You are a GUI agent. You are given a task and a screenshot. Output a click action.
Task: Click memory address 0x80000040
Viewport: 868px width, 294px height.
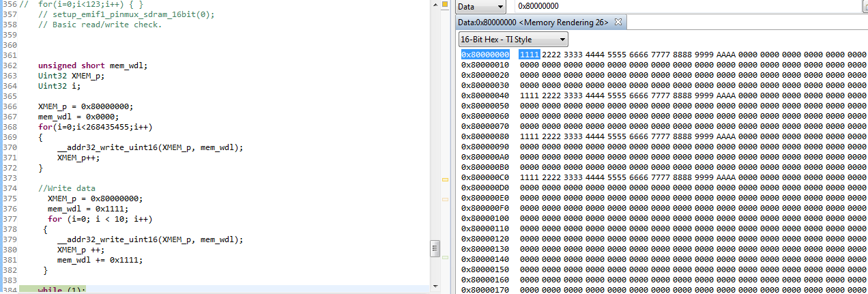pyautogui.click(x=485, y=95)
